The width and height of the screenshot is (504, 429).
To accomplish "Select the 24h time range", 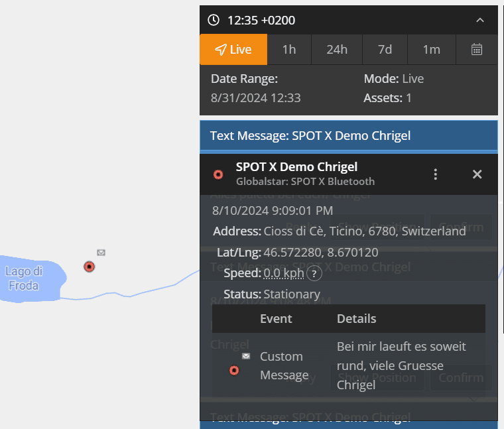I will tap(337, 50).
